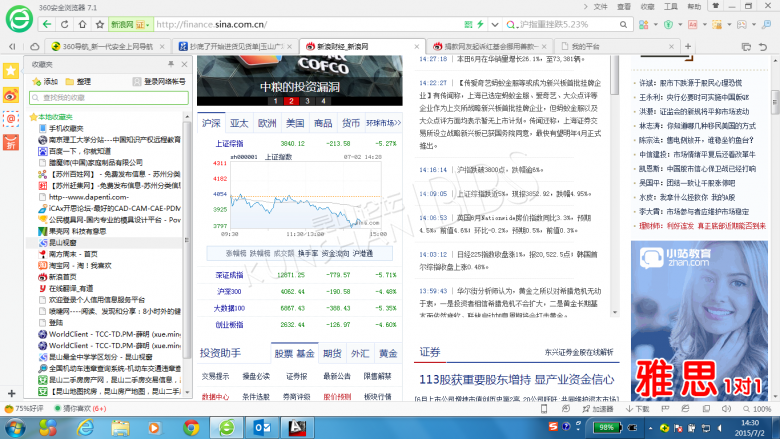Open the Windows Start menu
Screen dimensions: 780x439
coord(14,428)
